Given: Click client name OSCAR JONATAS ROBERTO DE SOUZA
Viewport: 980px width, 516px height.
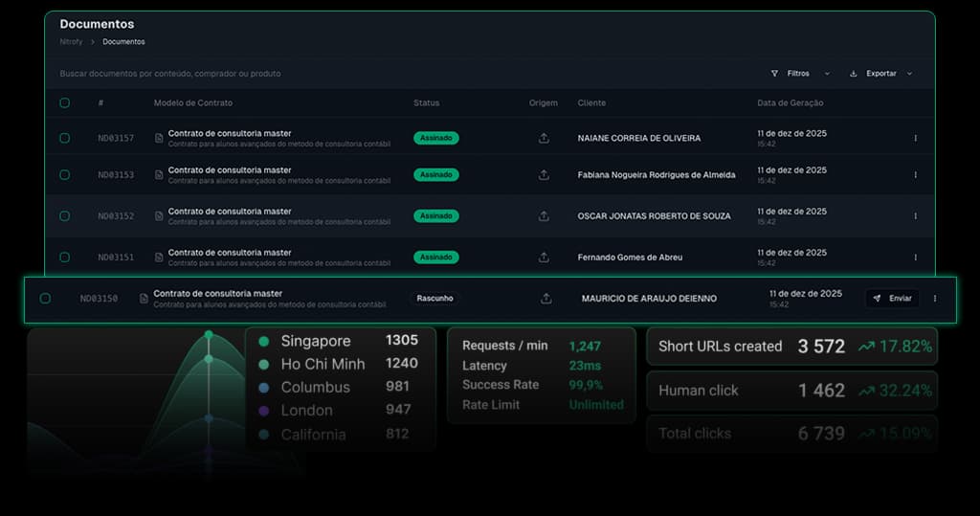Looking at the screenshot, I should [x=654, y=215].
